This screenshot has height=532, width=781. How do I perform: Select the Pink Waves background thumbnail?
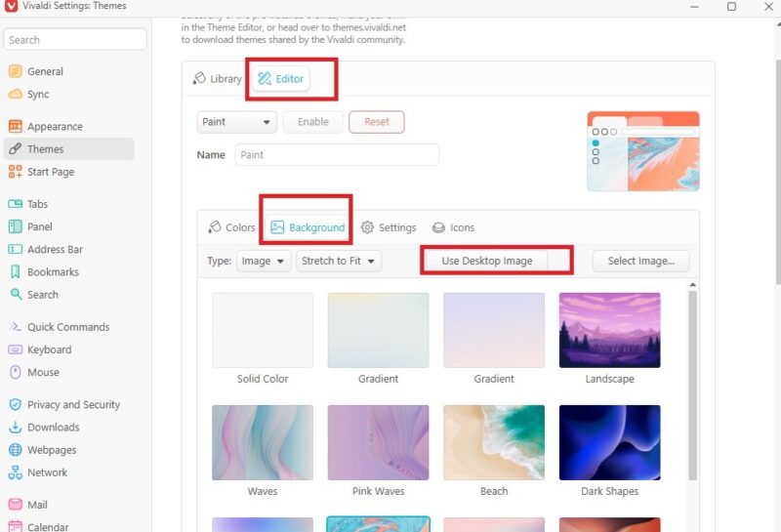378,442
